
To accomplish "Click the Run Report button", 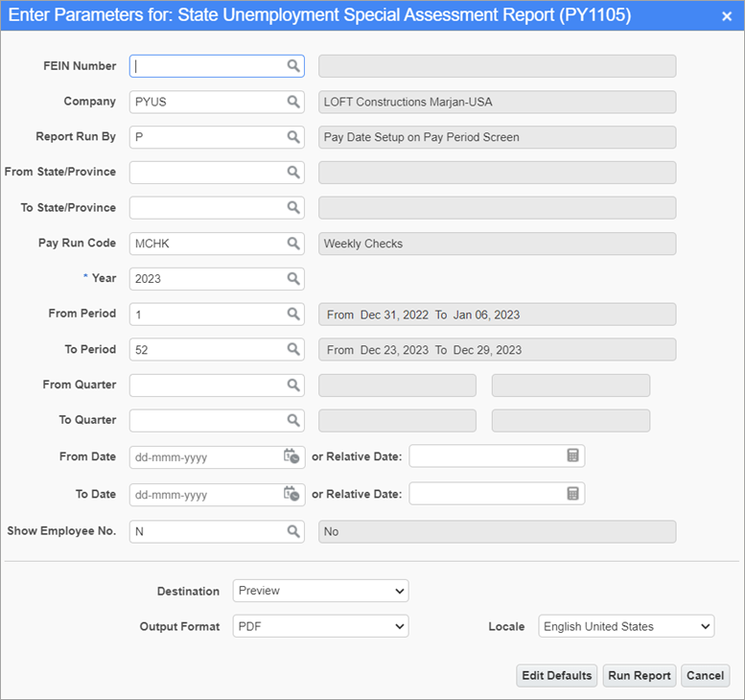I will tap(639, 675).
